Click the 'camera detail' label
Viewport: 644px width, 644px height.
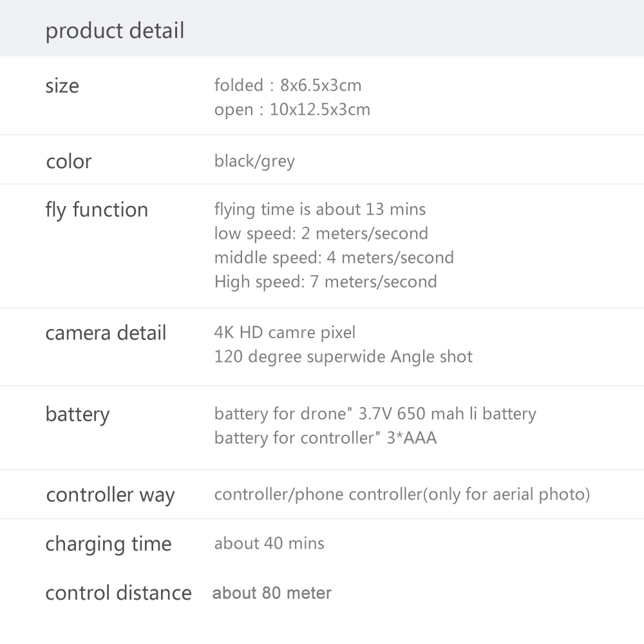tap(106, 333)
